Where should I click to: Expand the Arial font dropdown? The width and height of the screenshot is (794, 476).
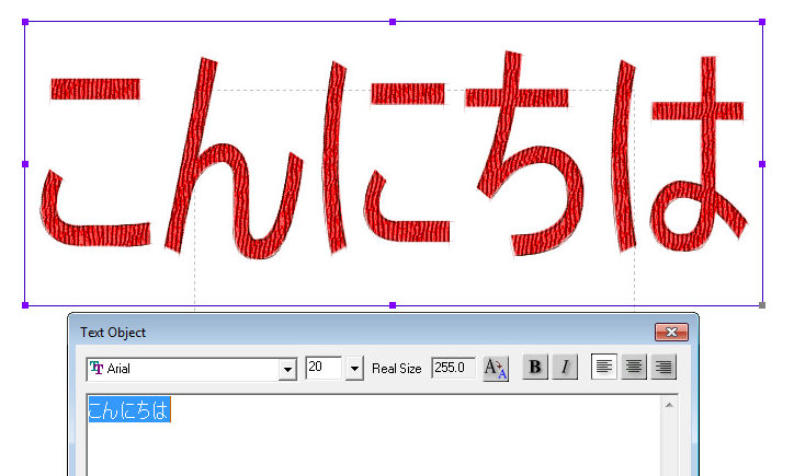click(287, 369)
